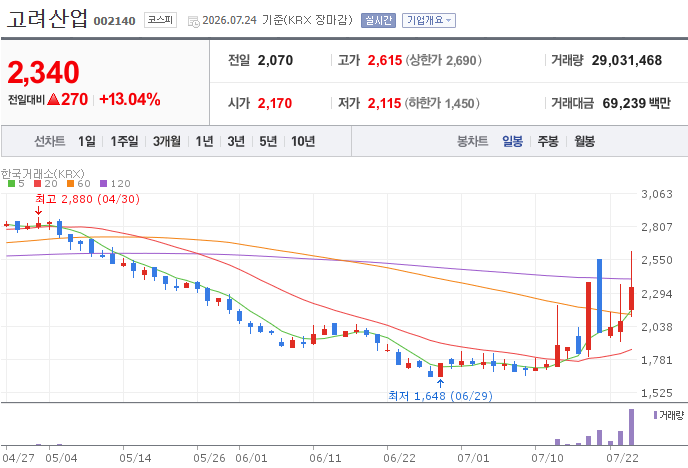Click the purple 거래량 legend marker
Image resolution: width=688 pixels, height=468 pixels.
pos(655,415)
